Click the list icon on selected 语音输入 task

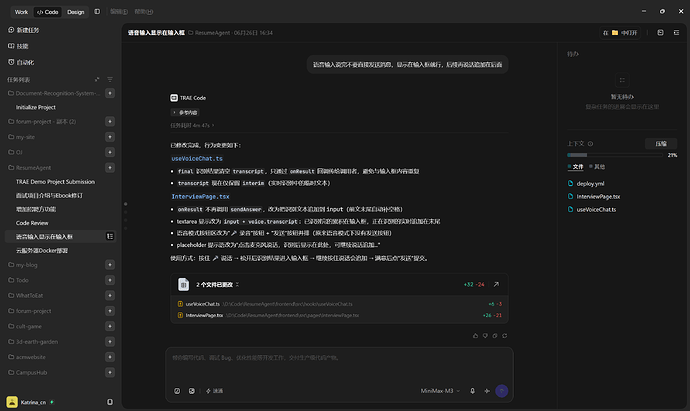pos(110,236)
